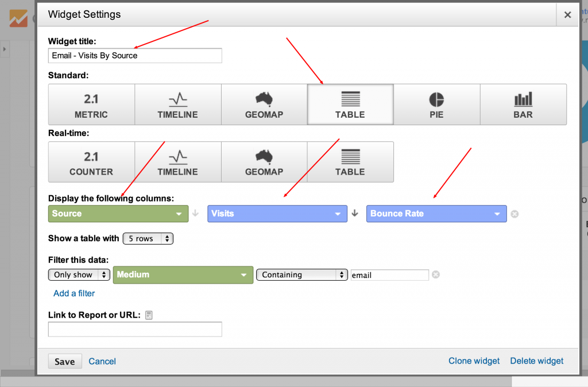Open the Visits metric dropdown
The height and width of the screenshot is (387, 588).
click(x=277, y=213)
